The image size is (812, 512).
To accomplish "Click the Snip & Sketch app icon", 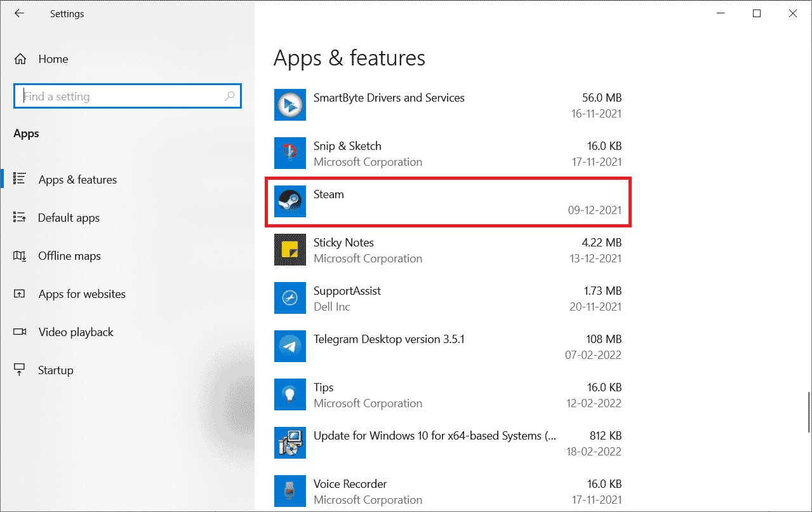I will coord(290,153).
